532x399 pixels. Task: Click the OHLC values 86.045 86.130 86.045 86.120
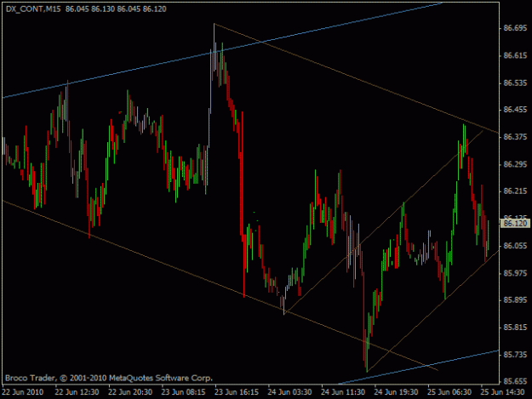(116, 9)
